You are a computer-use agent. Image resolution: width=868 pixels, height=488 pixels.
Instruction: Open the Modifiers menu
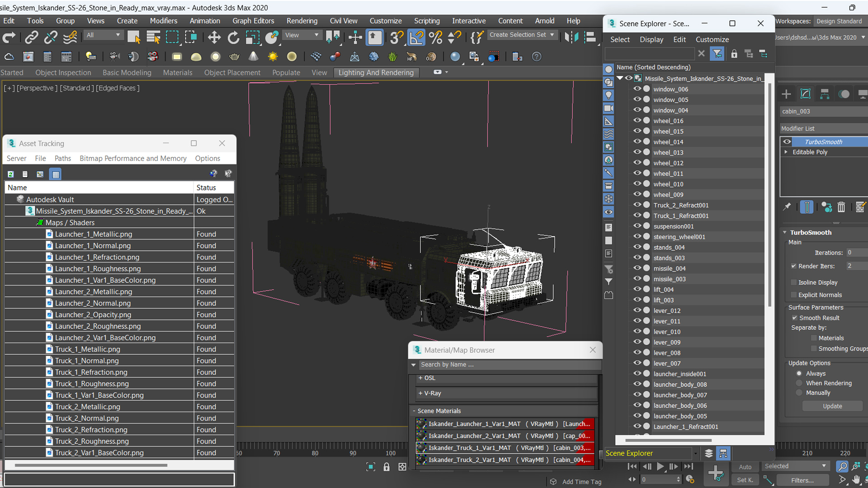click(164, 21)
